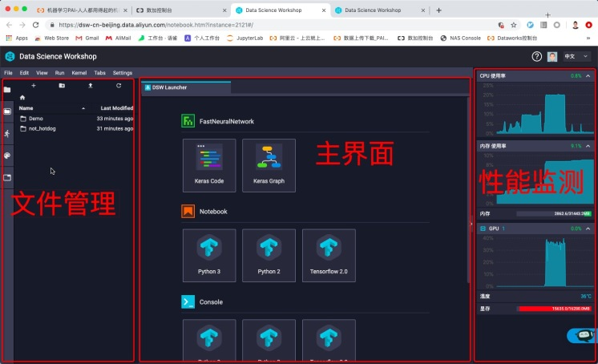Image resolution: width=598 pixels, height=364 pixels.
Task: Click the red 显存 usage bar
Action: 555,309
